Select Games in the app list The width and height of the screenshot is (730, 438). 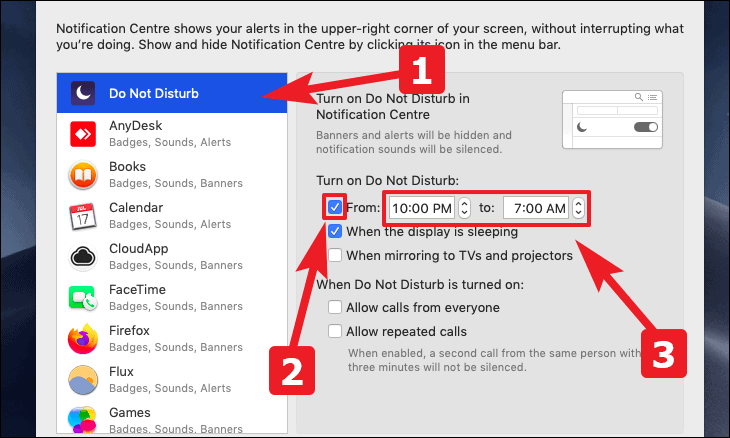point(129,412)
